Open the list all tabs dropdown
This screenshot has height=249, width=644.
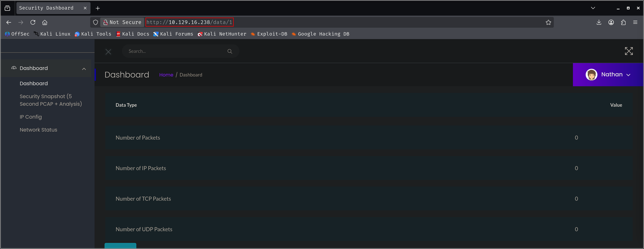pos(593,8)
